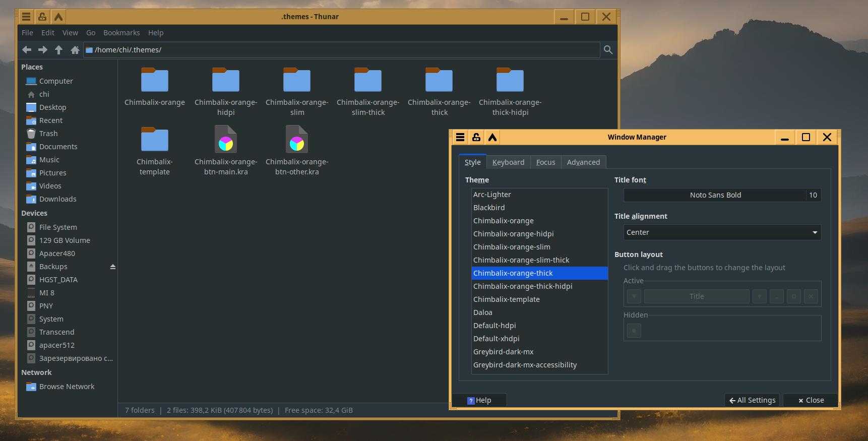Select the Chimbalix-orange-hidpi folder in Thunar
868x441 pixels.
[x=226, y=92]
